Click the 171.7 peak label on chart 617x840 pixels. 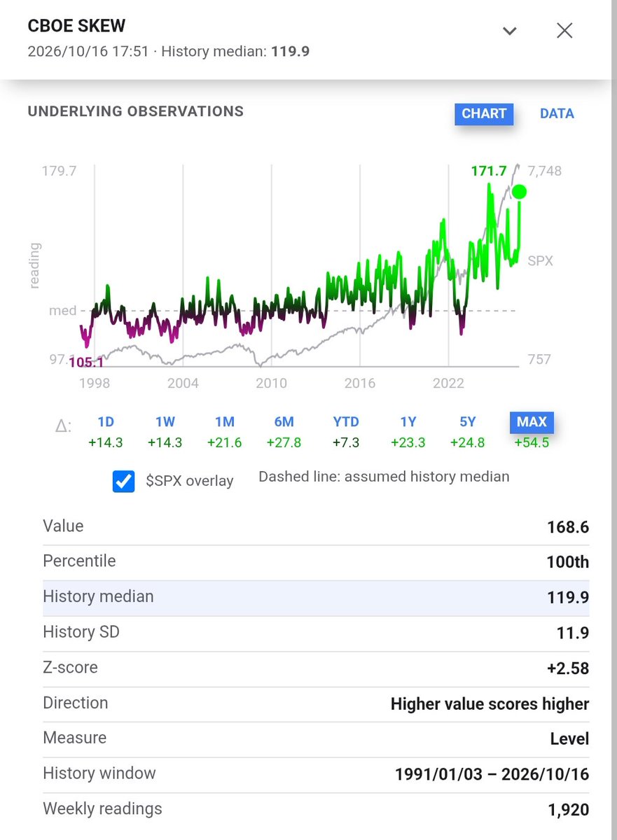click(x=488, y=171)
